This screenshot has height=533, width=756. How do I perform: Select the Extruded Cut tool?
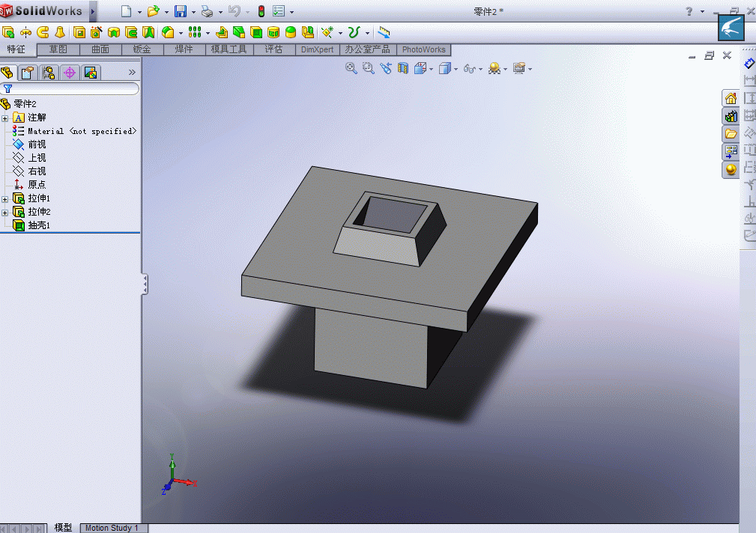[79, 32]
